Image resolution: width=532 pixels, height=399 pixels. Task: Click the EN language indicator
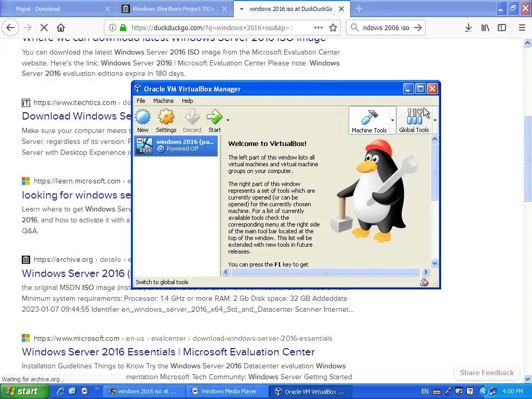(425, 391)
